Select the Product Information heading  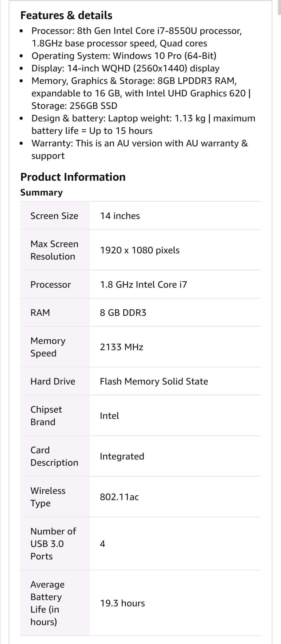pos(73,177)
